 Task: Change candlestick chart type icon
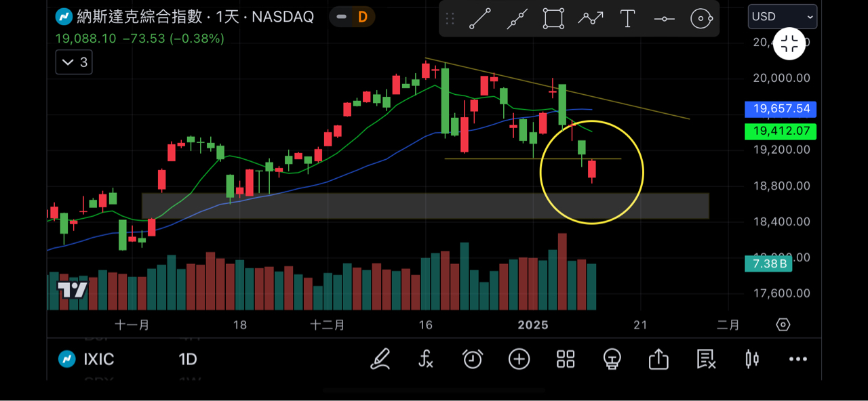[752, 359]
